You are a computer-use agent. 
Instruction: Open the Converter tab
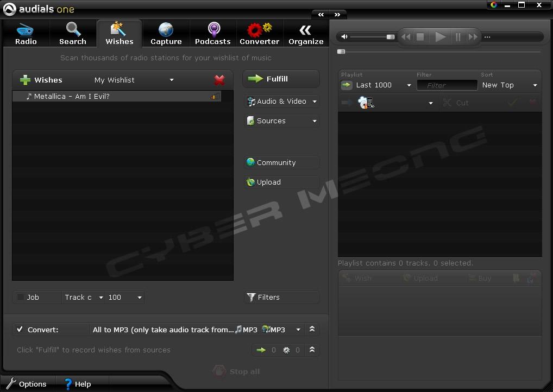259,34
